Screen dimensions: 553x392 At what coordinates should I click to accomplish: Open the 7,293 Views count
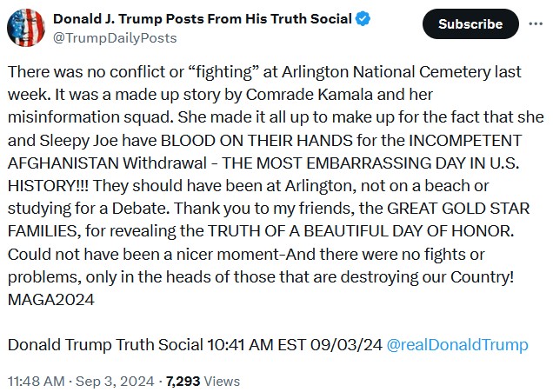point(203,382)
